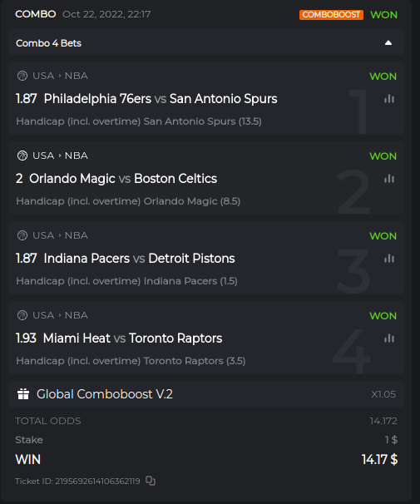Click the orange COMBOBOOST badge
This screenshot has height=504, width=420.
pyautogui.click(x=331, y=15)
